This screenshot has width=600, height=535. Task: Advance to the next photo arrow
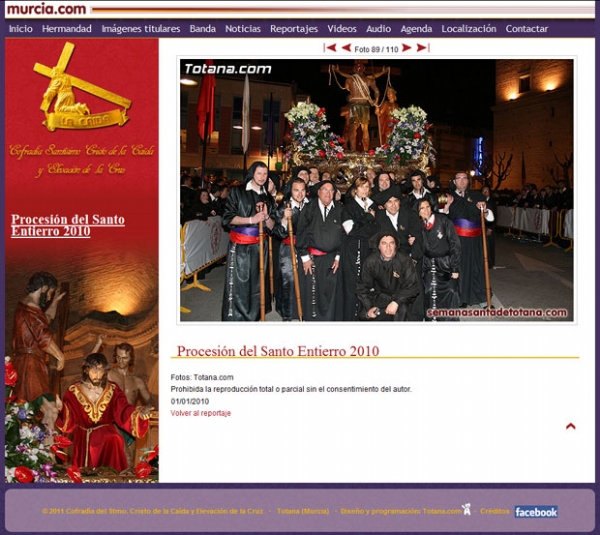(x=406, y=48)
